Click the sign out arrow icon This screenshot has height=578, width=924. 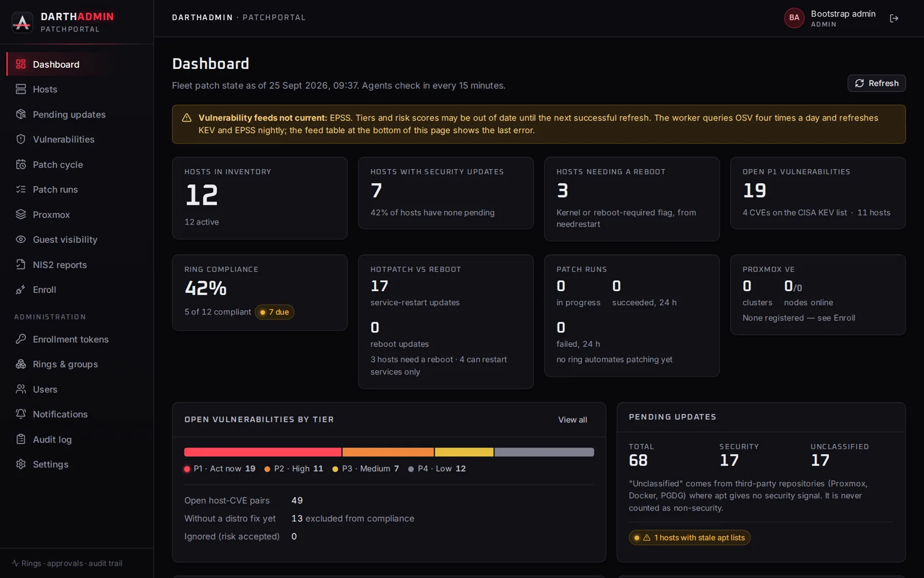pyautogui.click(x=894, y=18)
